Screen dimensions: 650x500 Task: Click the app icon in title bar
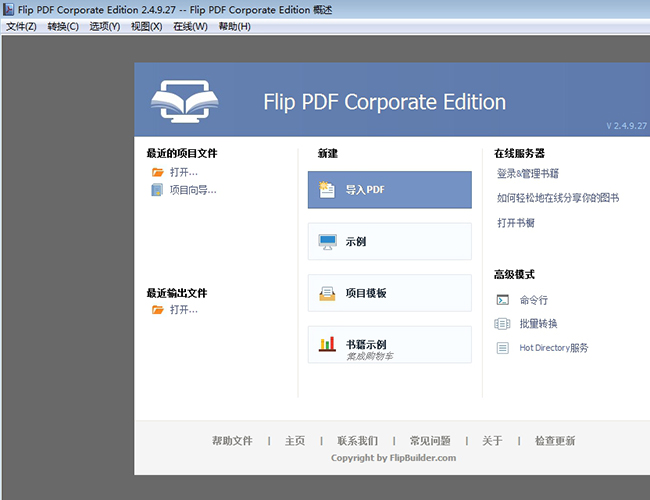tap(9, 9)
